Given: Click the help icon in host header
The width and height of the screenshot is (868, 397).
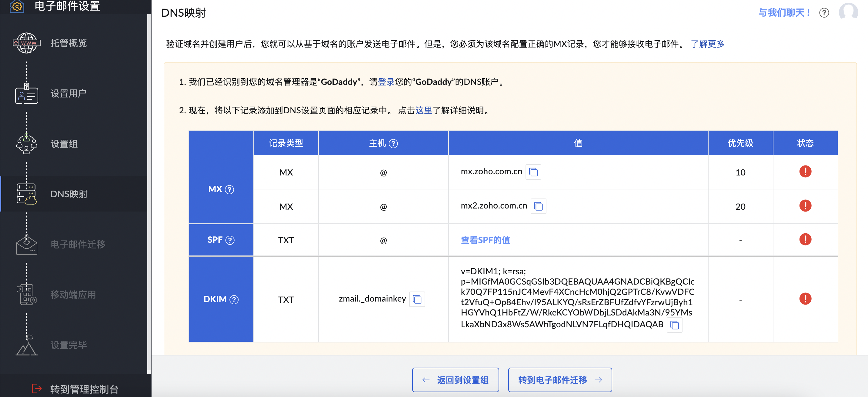Looking at the screenshot, I should point(393,144).
